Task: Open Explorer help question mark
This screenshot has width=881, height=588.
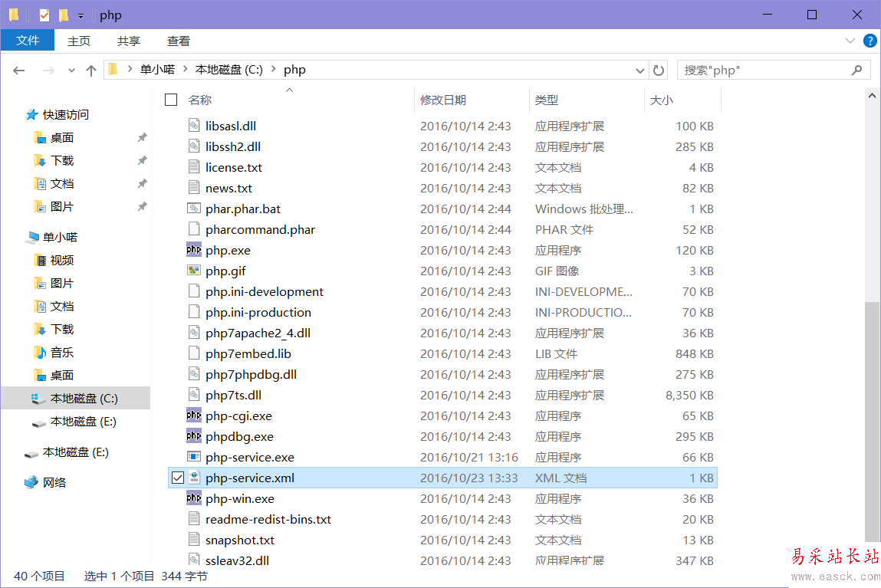Action: [x=869, y=41]
